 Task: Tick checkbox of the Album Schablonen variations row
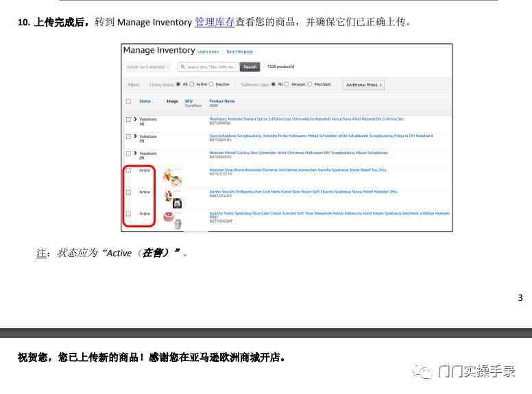click(x=128, y=153)
